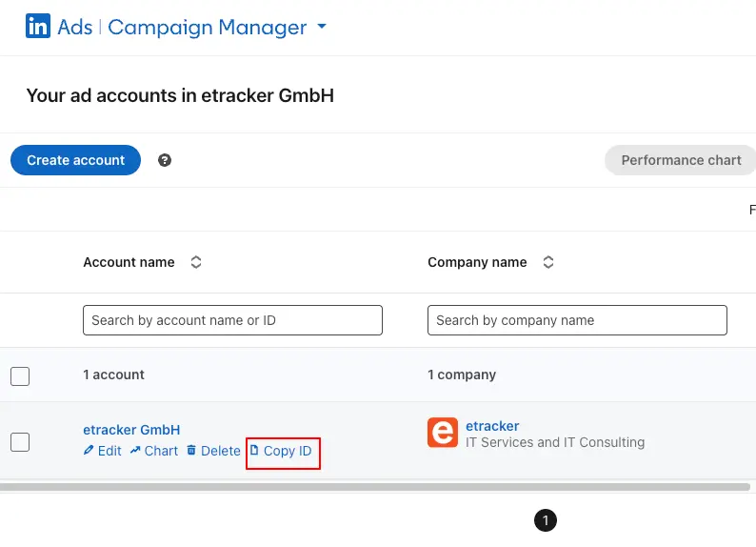Viewport: 756px width, 547px height.
Task: Tick the select-all checkbox in the 1 account row
Action: (x=20, y=375)
